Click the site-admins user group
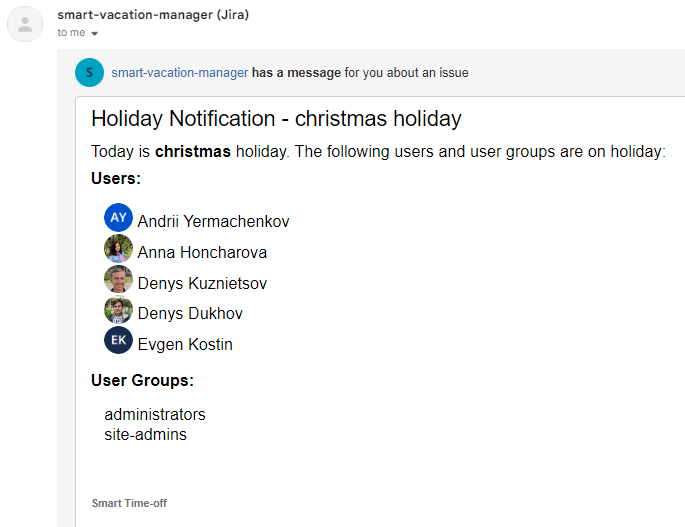This screenshot has height=527, width=685. 145,434
